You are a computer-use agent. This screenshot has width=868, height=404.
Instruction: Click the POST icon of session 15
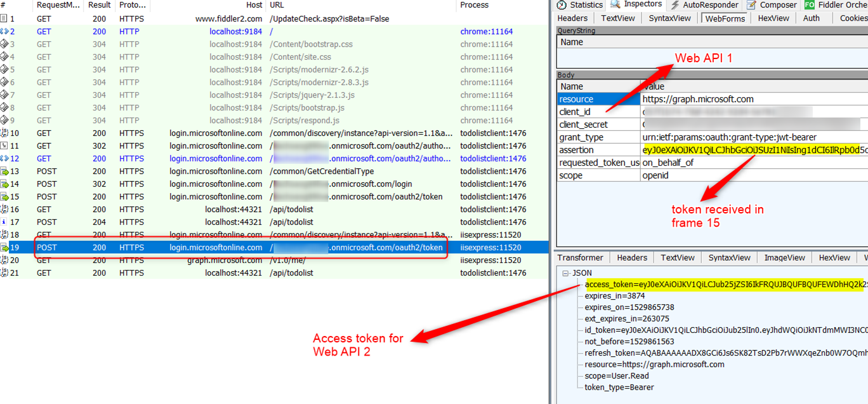[4, 197]
